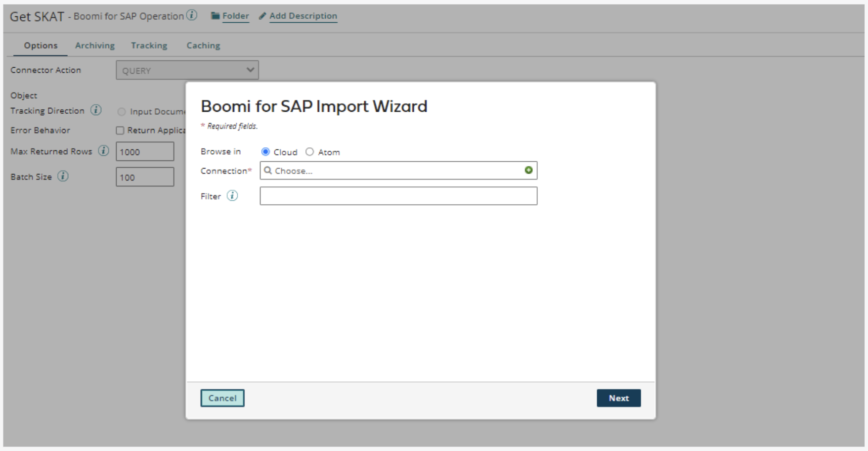Click the Max Returned Rows info icon

click(x=103, y=151)
